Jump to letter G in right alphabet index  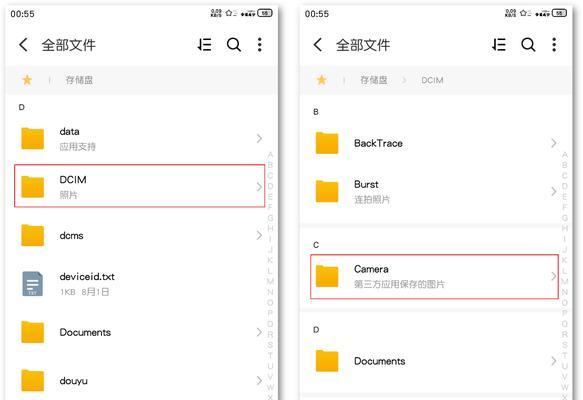pos(565,217)
